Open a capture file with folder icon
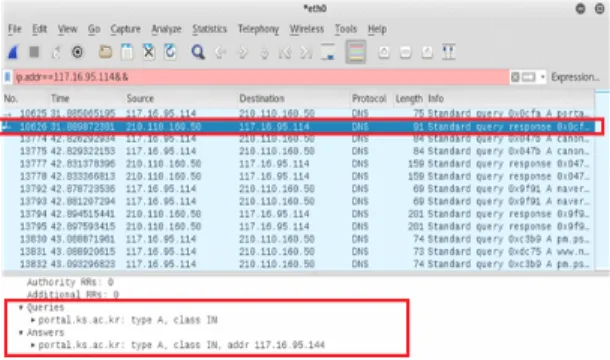The width and height of the screenshot is (610, 360). tap(105, 52)
